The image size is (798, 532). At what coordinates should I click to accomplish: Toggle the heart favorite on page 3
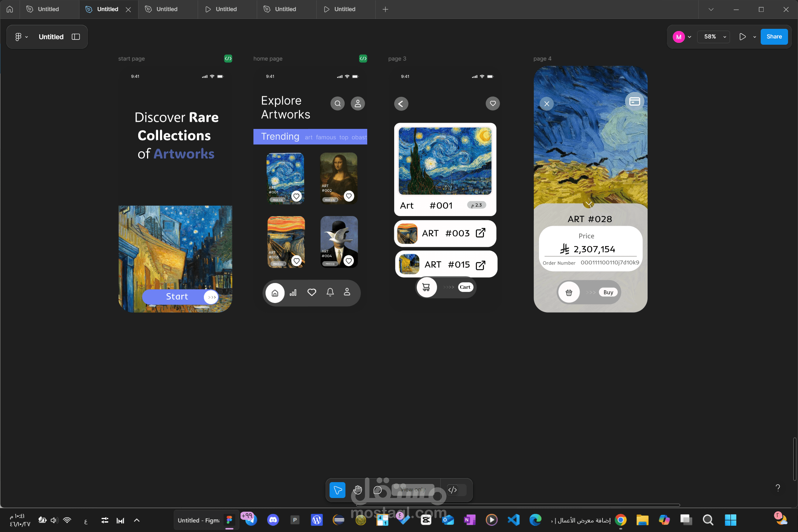coord(493,103)
